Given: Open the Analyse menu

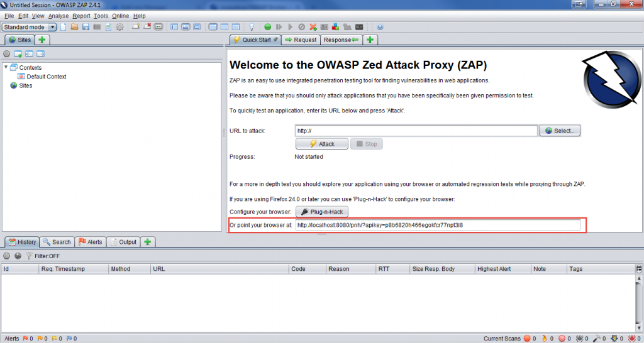Looking at the screenshot, I should point(58,16).
